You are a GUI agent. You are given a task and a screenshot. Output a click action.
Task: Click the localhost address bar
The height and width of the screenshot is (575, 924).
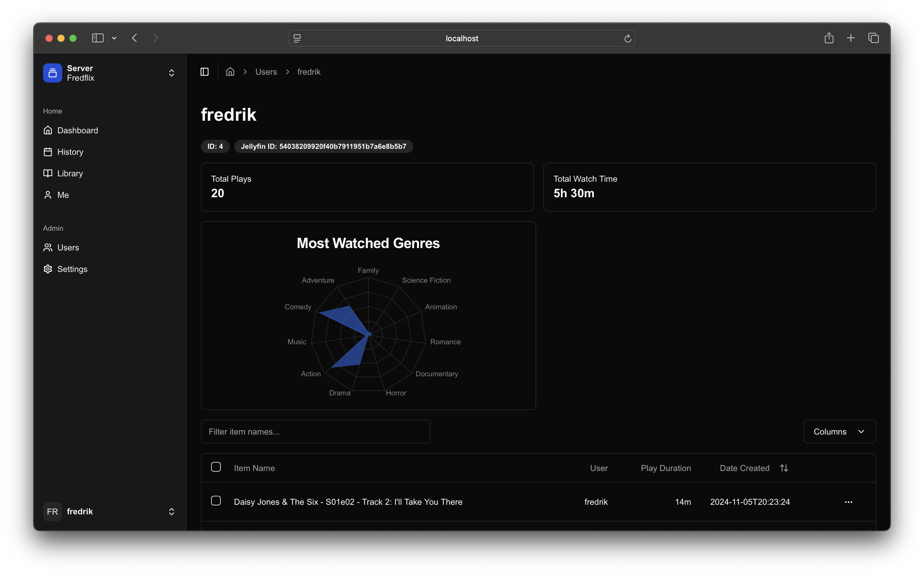click(x=462, y=39)
